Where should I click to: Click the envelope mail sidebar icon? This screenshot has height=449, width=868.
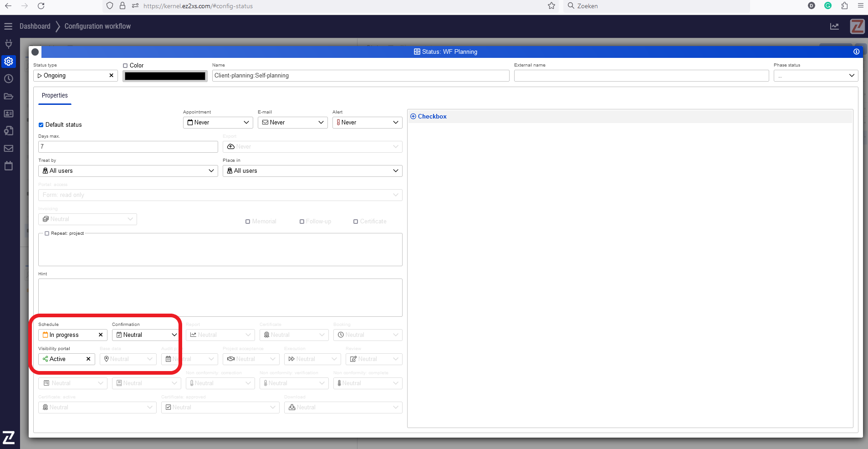click(9, 149)
